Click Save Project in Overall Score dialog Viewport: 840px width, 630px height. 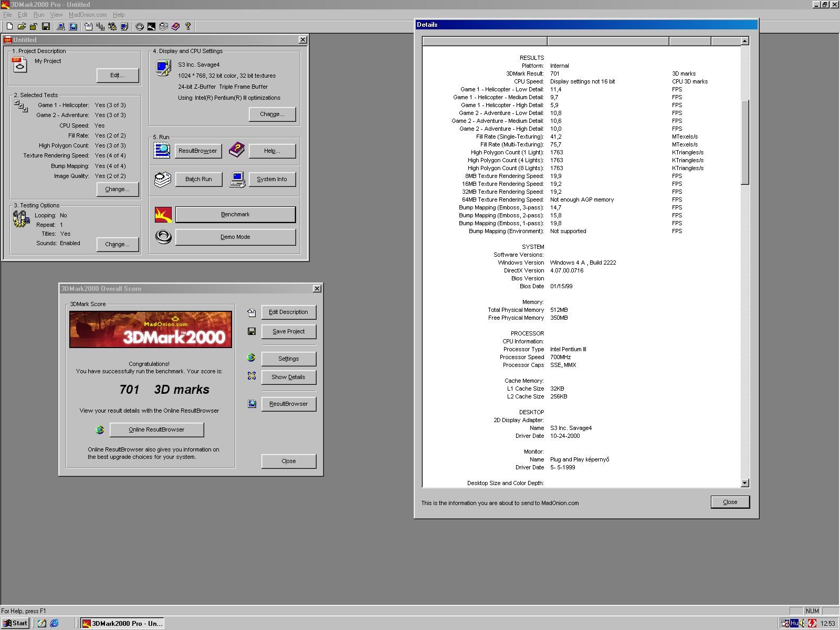pyautogui.click(x=289, y=331)
